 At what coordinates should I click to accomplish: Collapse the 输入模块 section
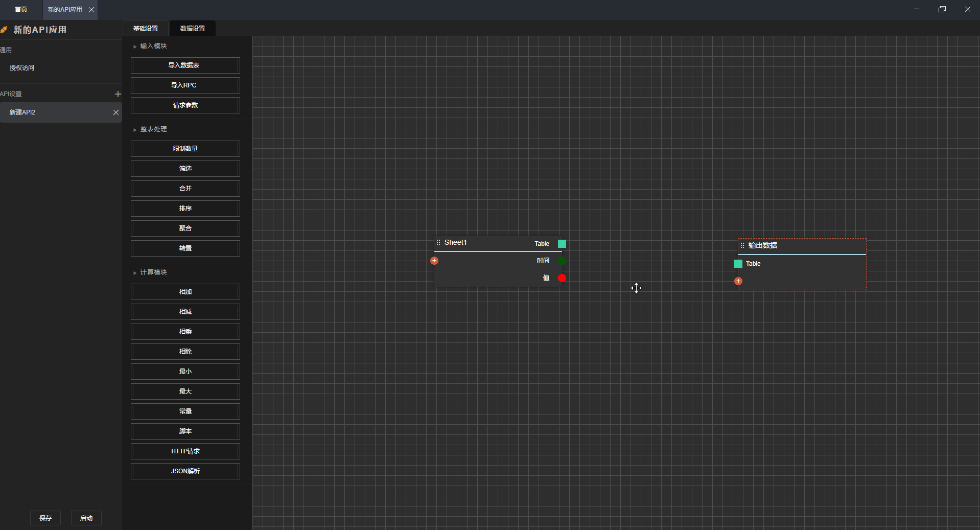point(135,47)
